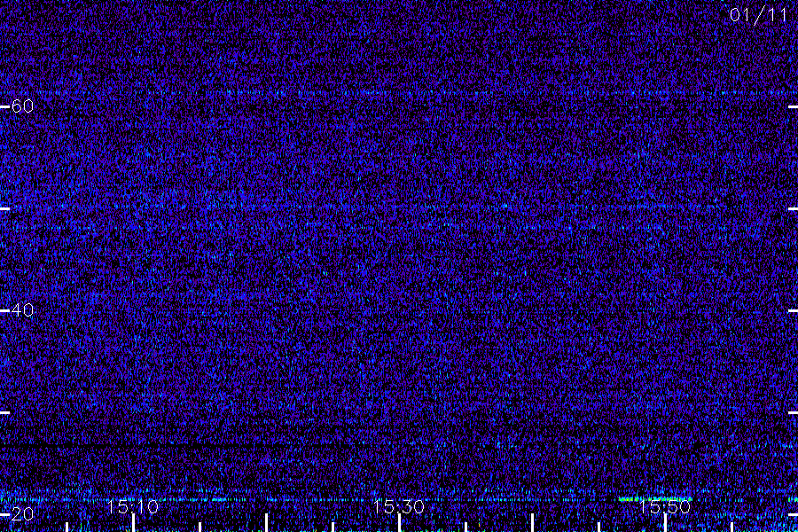Click the 60 frequency axis label
798x532 pixels.
tap(22, 106)
